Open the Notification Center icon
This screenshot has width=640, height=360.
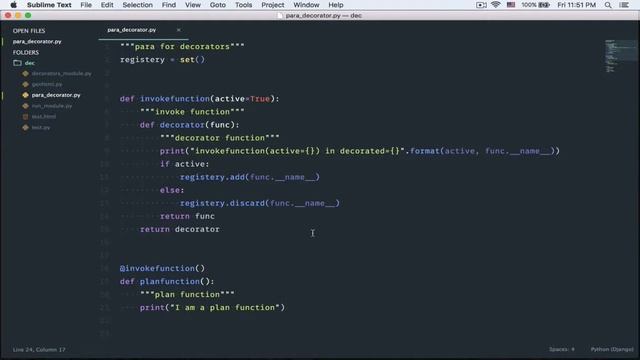pos(624,5)
